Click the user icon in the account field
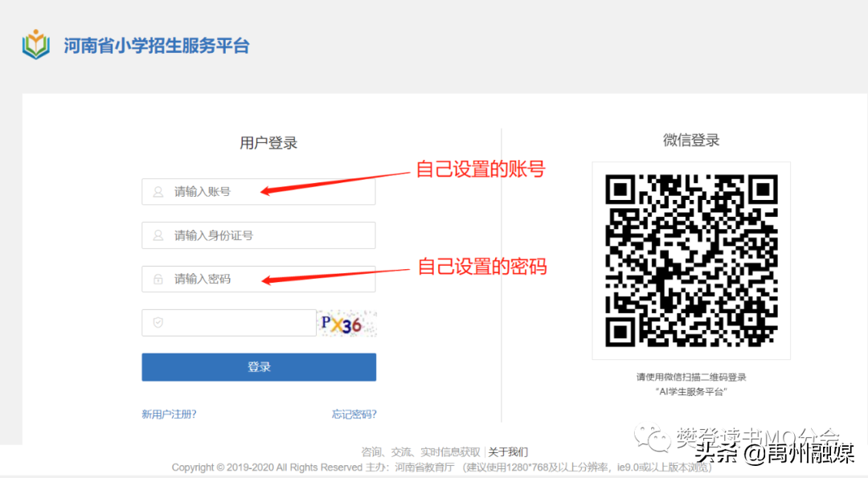The width and height of the screenshot is (868, 478). pos(158,192)
